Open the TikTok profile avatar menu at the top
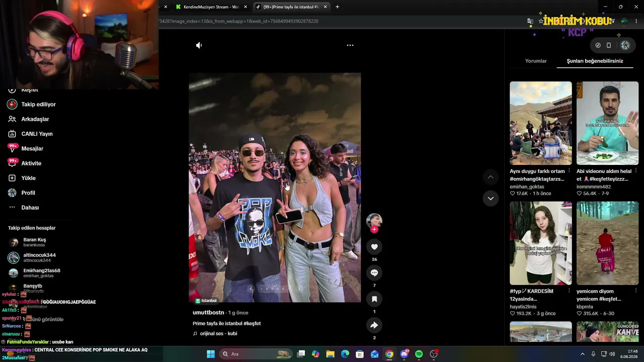The height and width of the screenshot is (362, 644). click(x=625, y=45)
